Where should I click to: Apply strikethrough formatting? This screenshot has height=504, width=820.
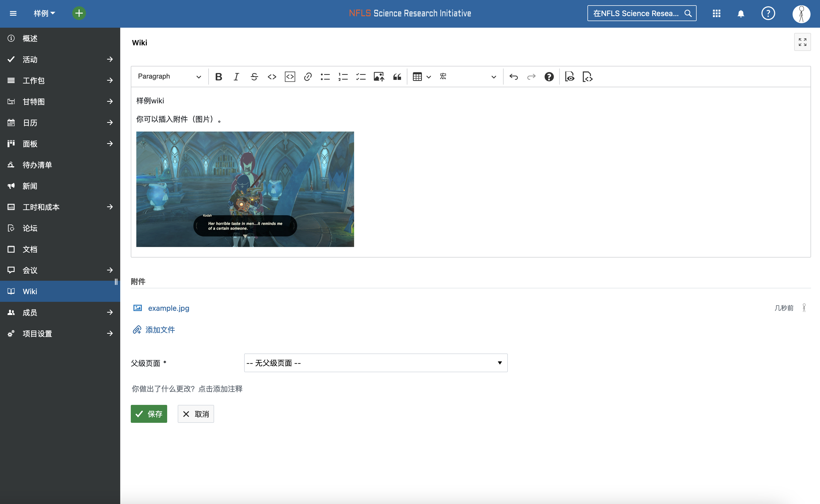(254, 77)
